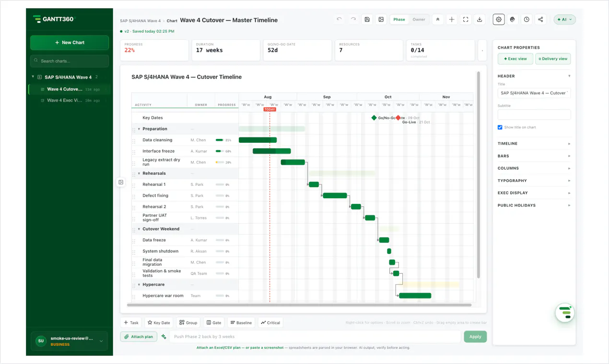
Task: Open the AI dropdown menu
Action: click(564, 20)
